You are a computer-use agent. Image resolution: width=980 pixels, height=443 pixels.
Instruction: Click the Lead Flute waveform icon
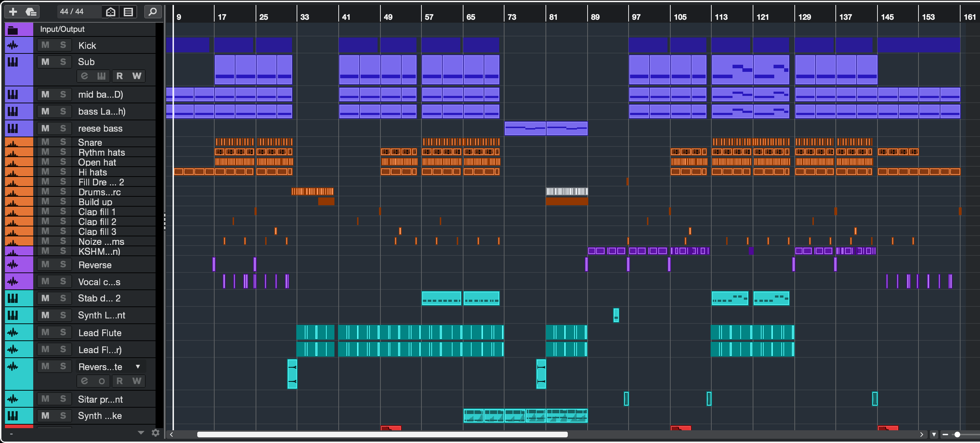coord(13,333)
